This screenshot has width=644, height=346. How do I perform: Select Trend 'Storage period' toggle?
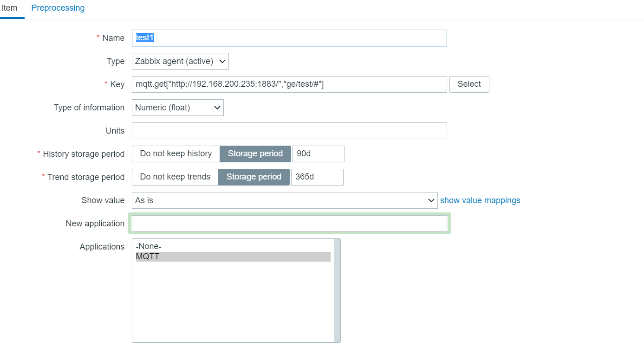pos(254,177)
